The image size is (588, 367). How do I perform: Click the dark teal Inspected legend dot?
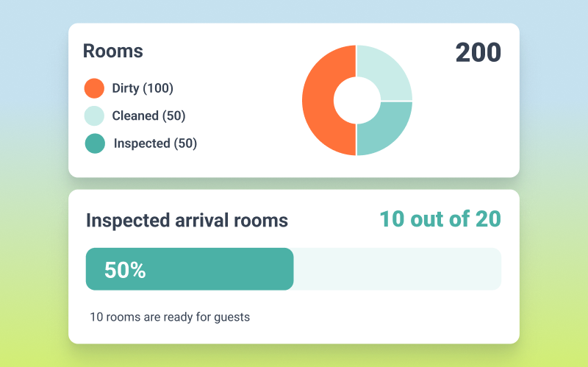click(95, 143)
